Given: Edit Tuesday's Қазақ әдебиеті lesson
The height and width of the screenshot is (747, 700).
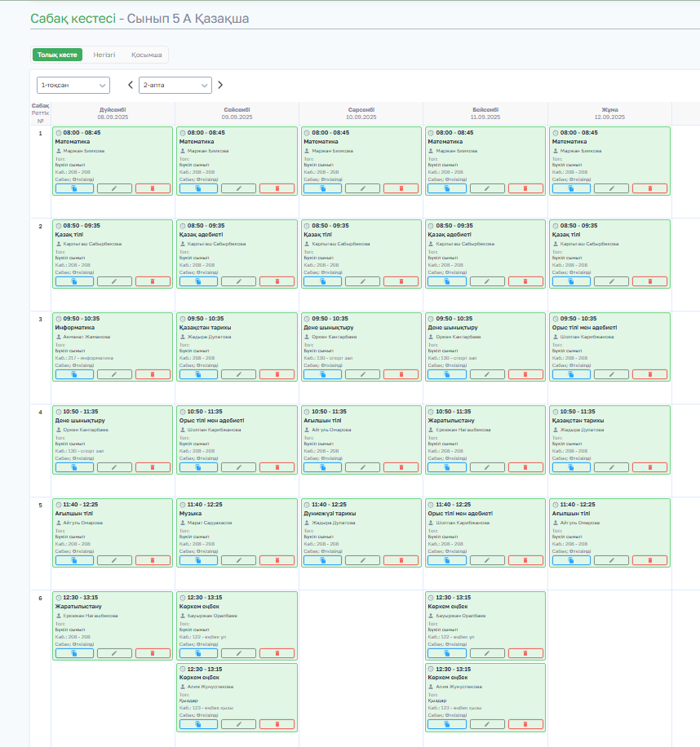Looking at the screenshot, I should pos(239,281).
